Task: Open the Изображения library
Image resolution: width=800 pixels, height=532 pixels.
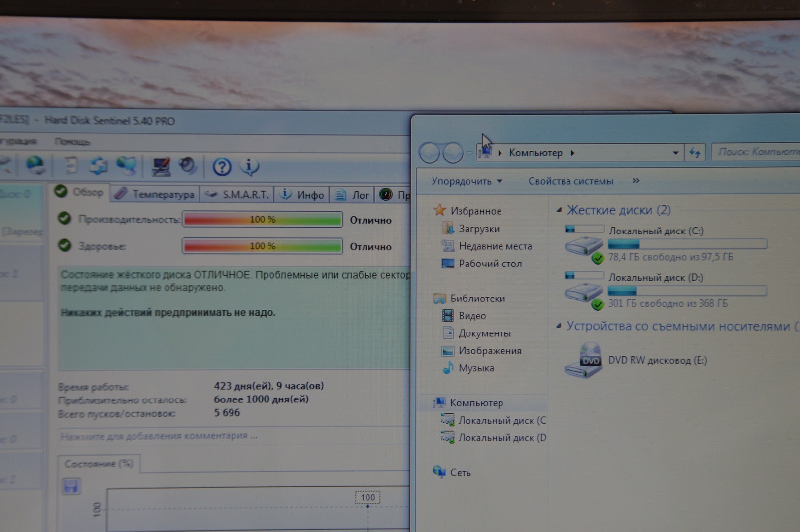Action: coord(490,351)
